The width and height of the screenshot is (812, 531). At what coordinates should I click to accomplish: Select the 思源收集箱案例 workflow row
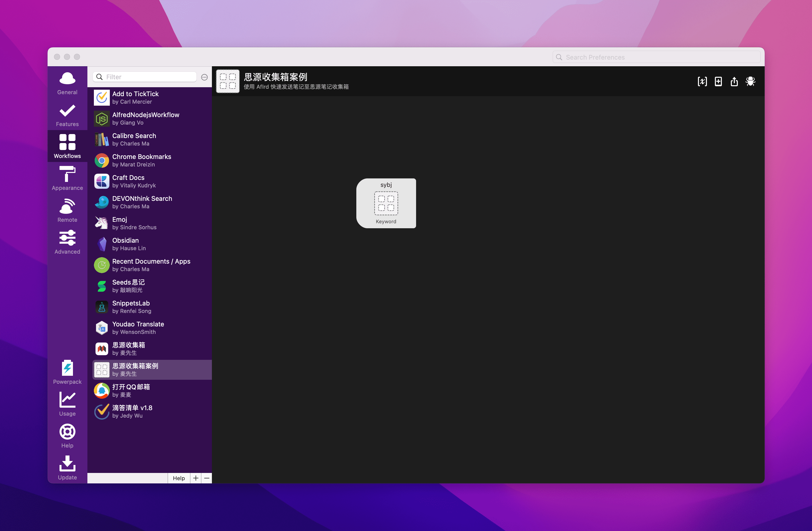click(x=152, y=370)
